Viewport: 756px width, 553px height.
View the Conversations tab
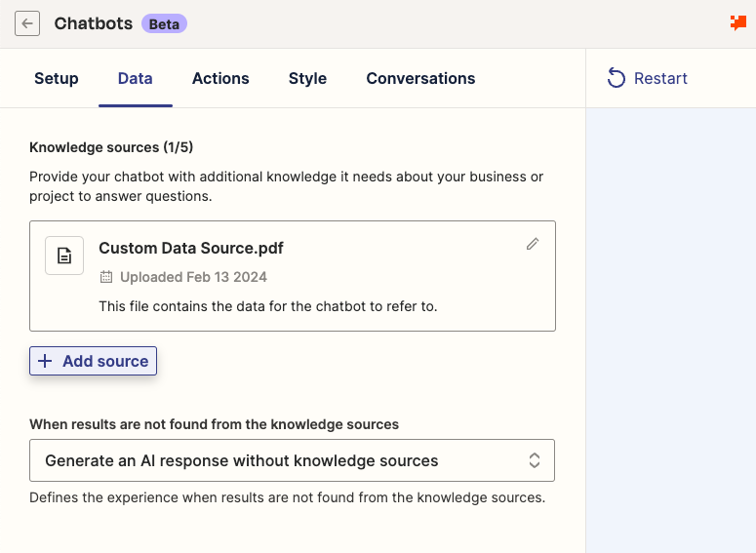[x=420, y=78]
